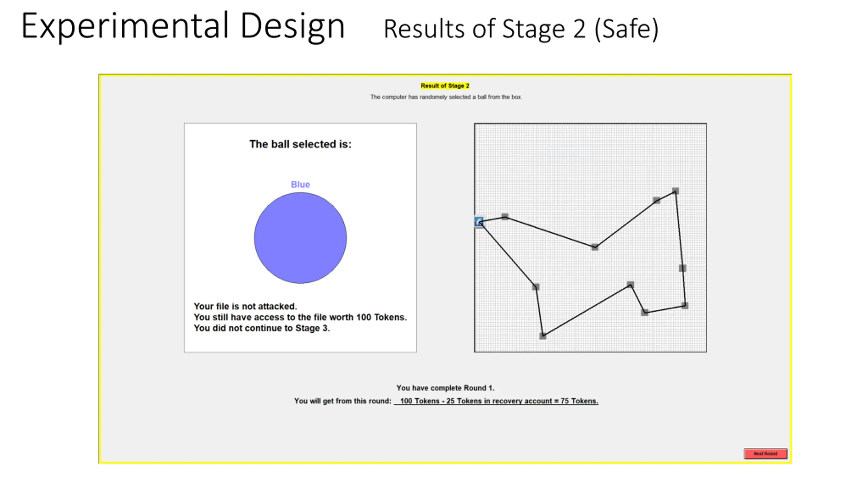Click 'The computer has randomely selected' sentence

(x=446, y=97)
